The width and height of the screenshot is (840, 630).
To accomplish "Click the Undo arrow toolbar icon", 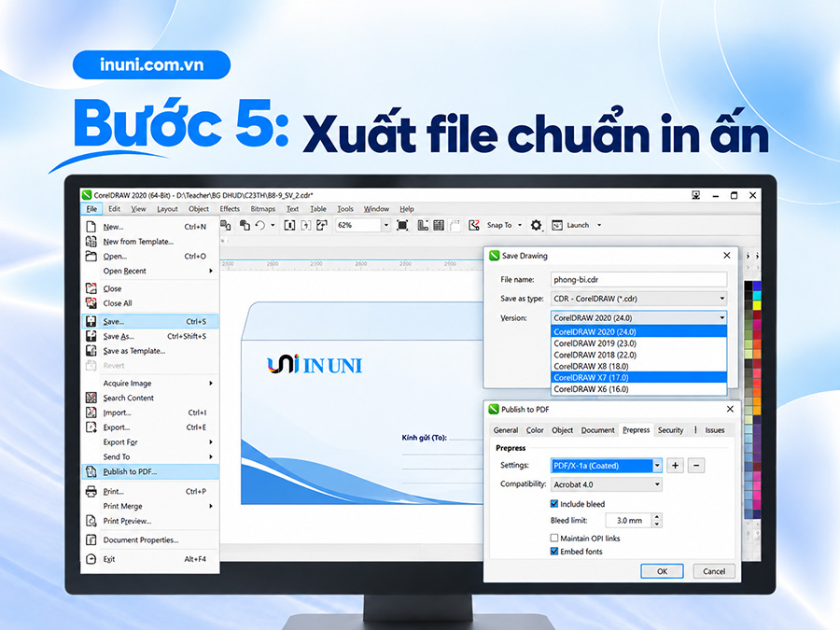I will point(260,225).
